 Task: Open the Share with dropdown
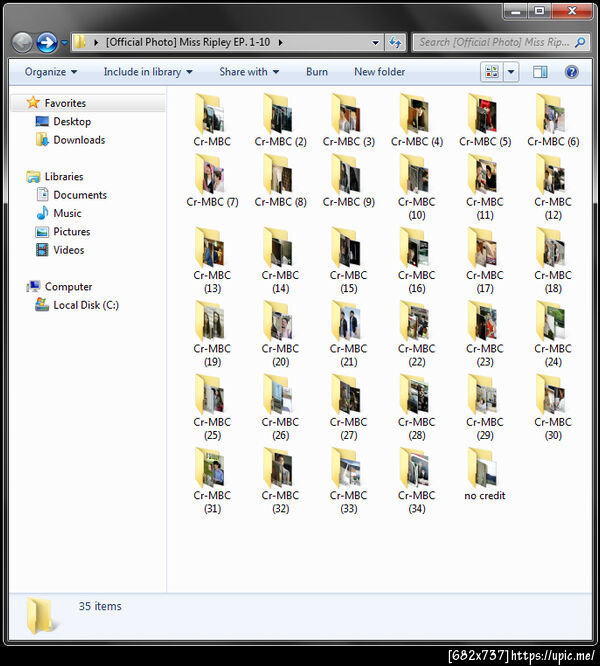249,72
